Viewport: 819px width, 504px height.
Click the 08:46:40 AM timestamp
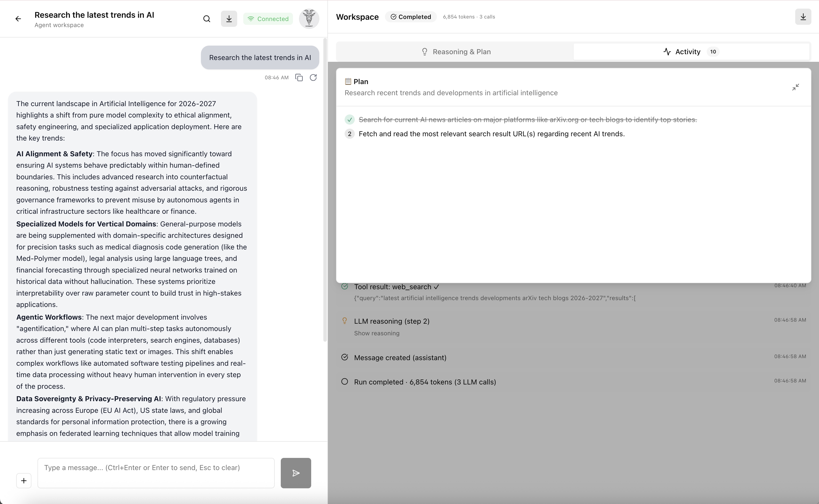pyautogui.click(x=790, y=286)
